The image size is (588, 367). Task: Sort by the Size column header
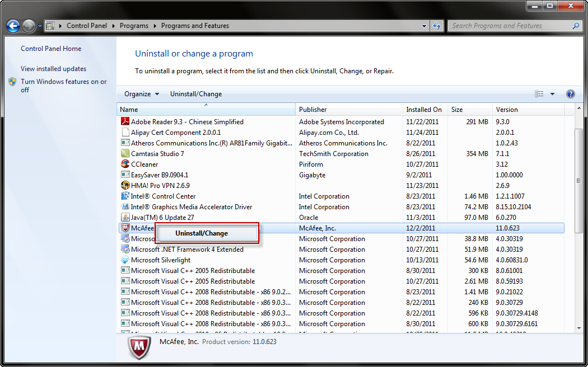[x=470, y=110]
